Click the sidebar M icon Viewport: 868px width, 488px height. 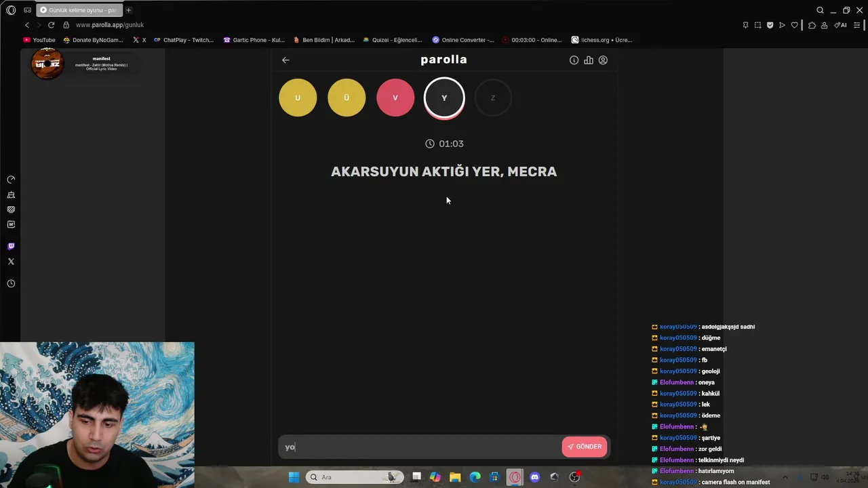tap(11, 224)
